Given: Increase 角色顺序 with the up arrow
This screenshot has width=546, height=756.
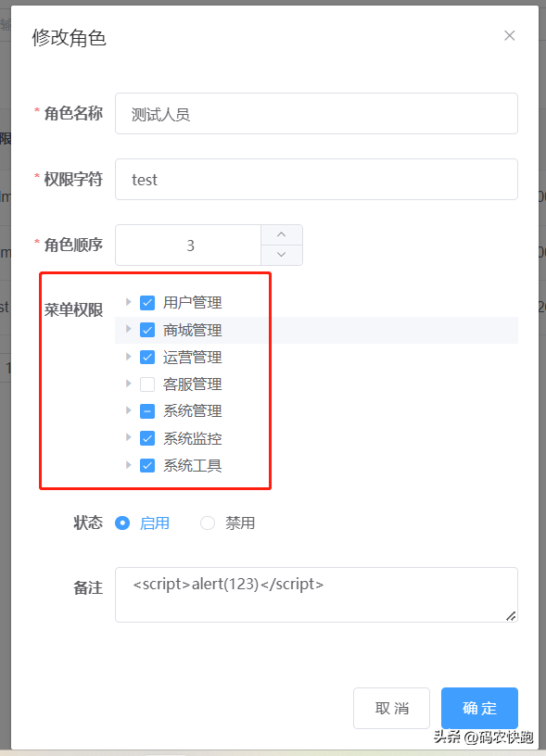Looking at the screenshot, I should [282, 234].
